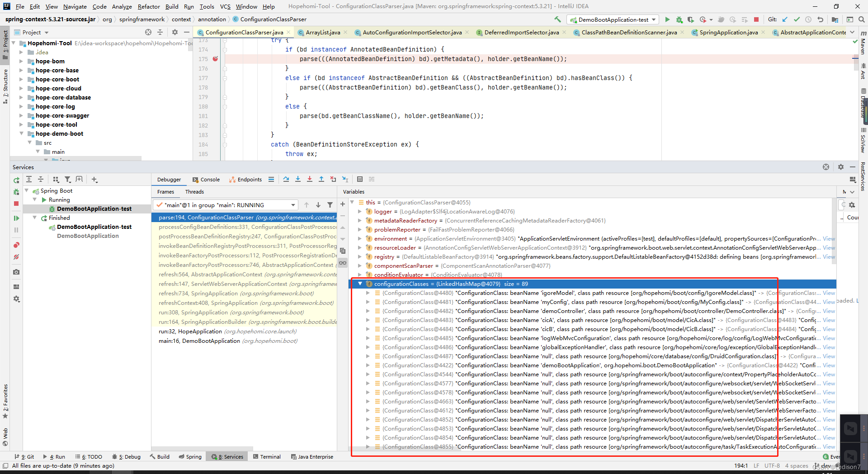The image size is (868, 474).
Task: Toggle the glasses watches-view icon in Variables
Action: pos(343,263)
